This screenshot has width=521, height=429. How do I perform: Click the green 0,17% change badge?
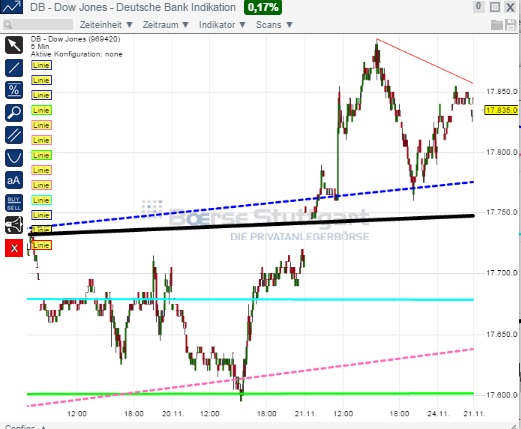pyautogui.click(x=263, y=7)
